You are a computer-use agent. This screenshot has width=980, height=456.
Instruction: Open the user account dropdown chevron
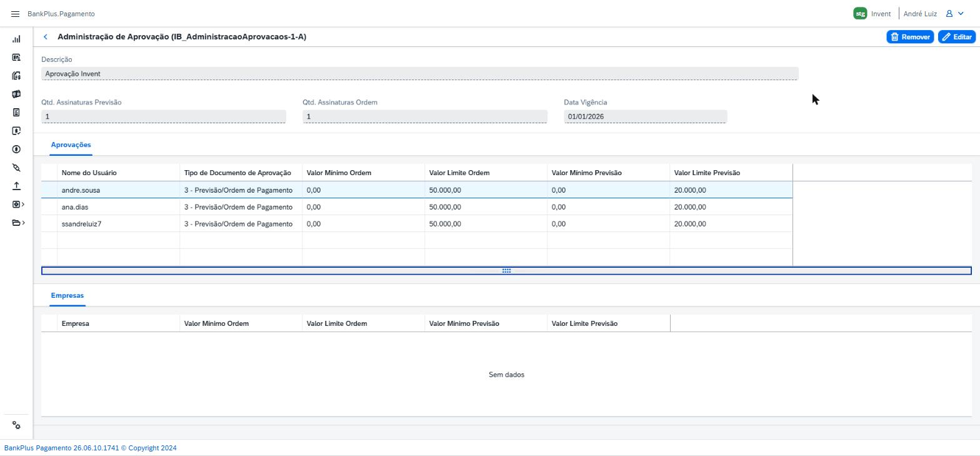[x=961, y=14]
